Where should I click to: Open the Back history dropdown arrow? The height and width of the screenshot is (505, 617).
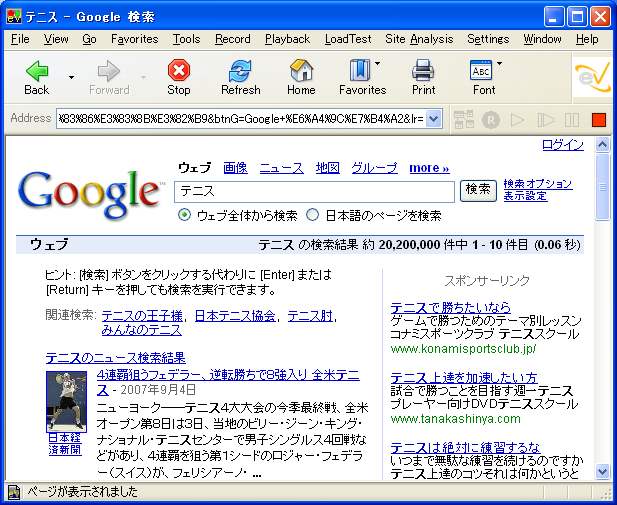tap(71, 77)
